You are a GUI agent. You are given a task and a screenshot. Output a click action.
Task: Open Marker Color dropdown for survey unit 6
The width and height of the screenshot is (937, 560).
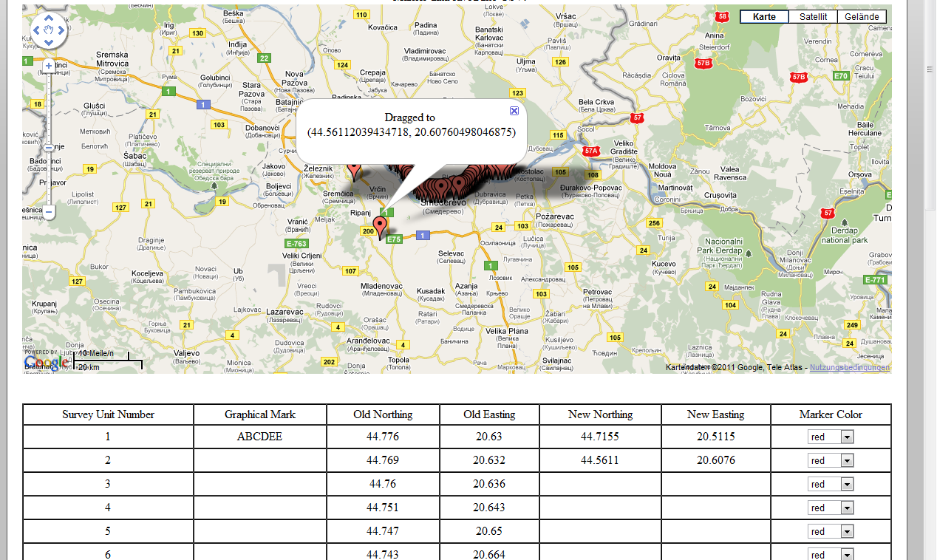pyautogui.click(x=831, y=554)
